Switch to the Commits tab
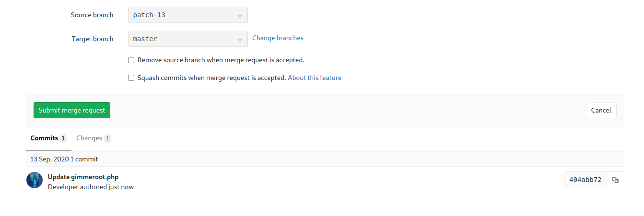Viewport: 644px width, 216px height. (x=44, y=138)
